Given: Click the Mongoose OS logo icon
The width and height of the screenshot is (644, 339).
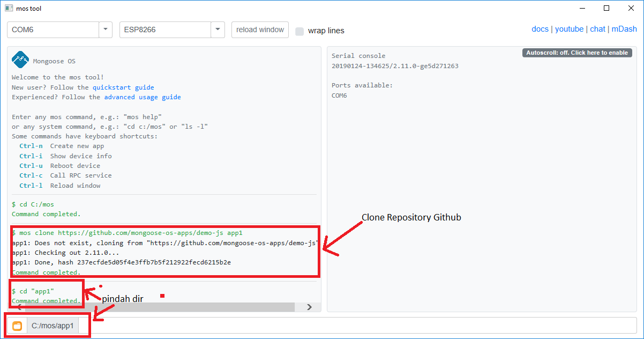Looking at the screenshot, I should click(20, 60).
